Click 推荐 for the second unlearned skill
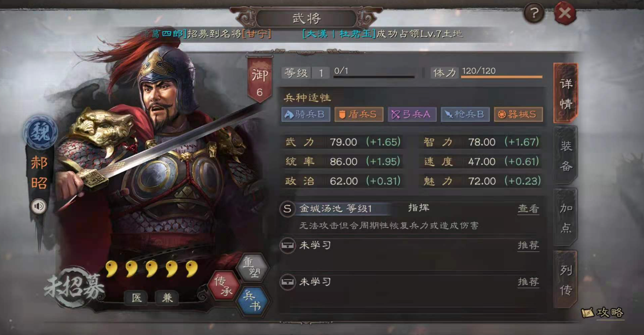 click(528, 282)
